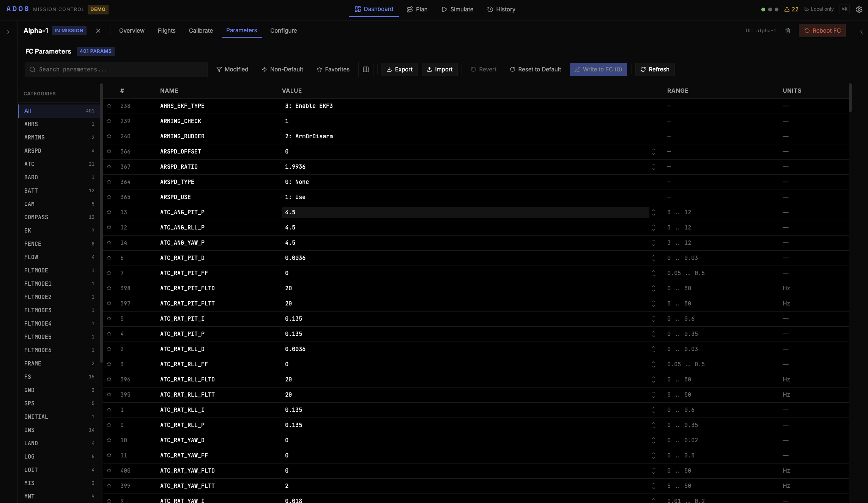Star the ARSPD_RATIO parameter row
The image size is (868, 503).
(109, 167)
